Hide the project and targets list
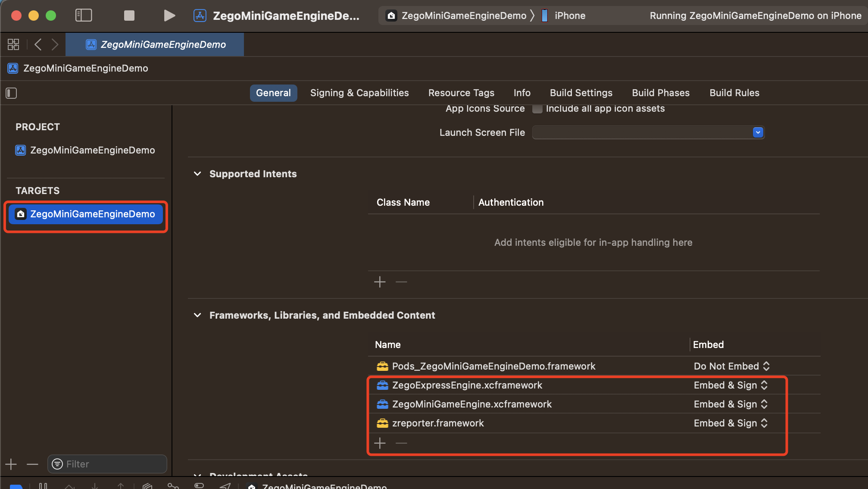This screenshot has width=868, height=489. tap(11, 93)
